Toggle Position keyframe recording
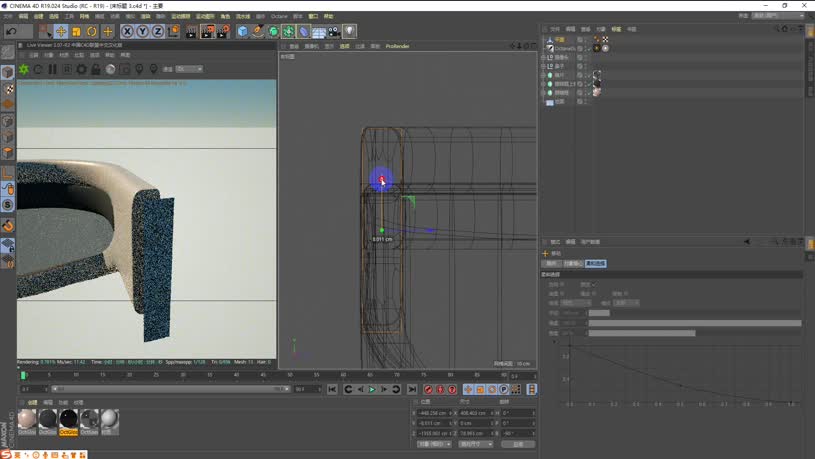Screen dimensions: 815x459 [x=468, y=389]
